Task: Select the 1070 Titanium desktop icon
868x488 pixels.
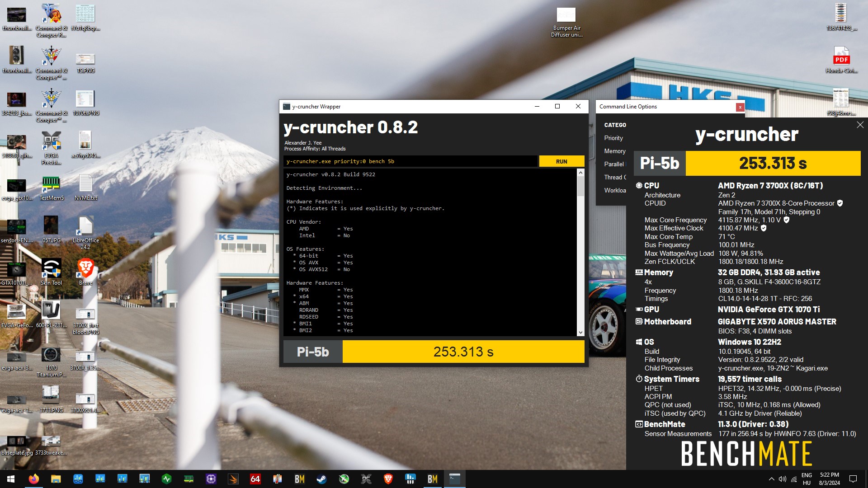Action: pyautogui.click(x=51, y=362)
